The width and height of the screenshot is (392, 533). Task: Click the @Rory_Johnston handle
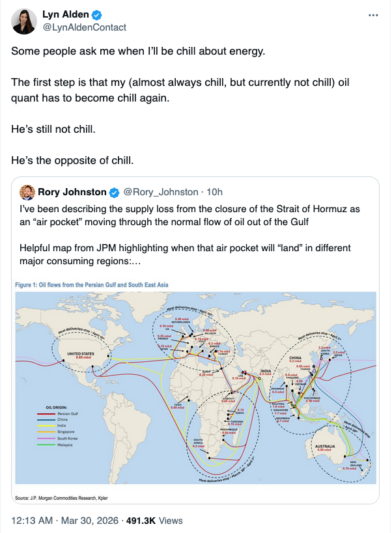(160, 192)
